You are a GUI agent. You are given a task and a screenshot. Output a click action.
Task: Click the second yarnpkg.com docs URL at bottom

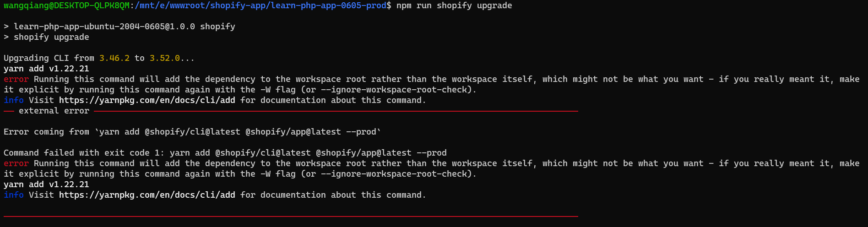click(x=147, y=195)
